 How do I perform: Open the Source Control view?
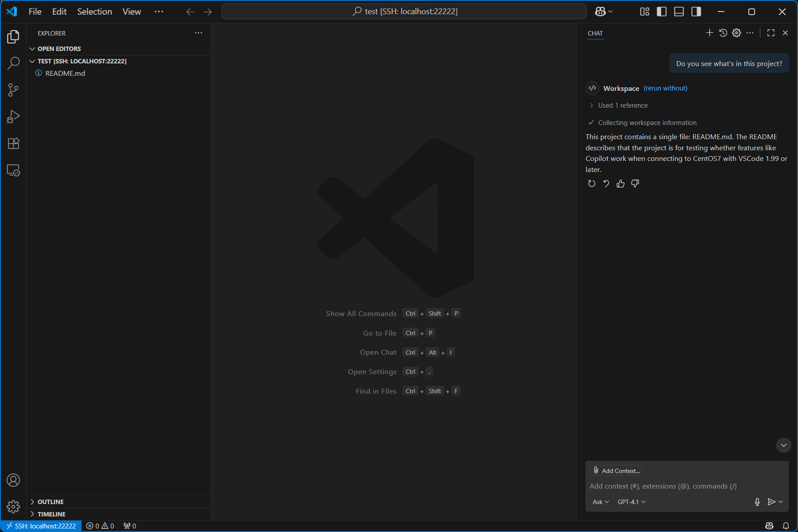point(13,90)
